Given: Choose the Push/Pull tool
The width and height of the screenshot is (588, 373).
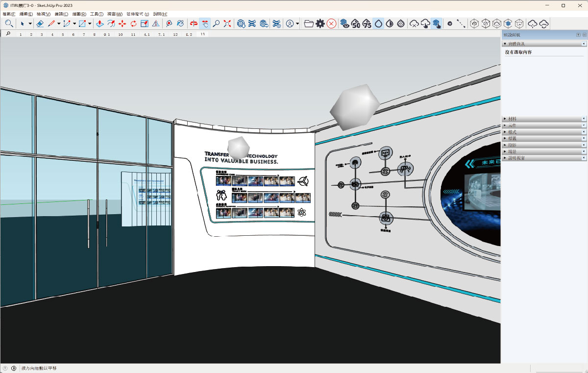Looking at the screenshot, I should [99, 24].
